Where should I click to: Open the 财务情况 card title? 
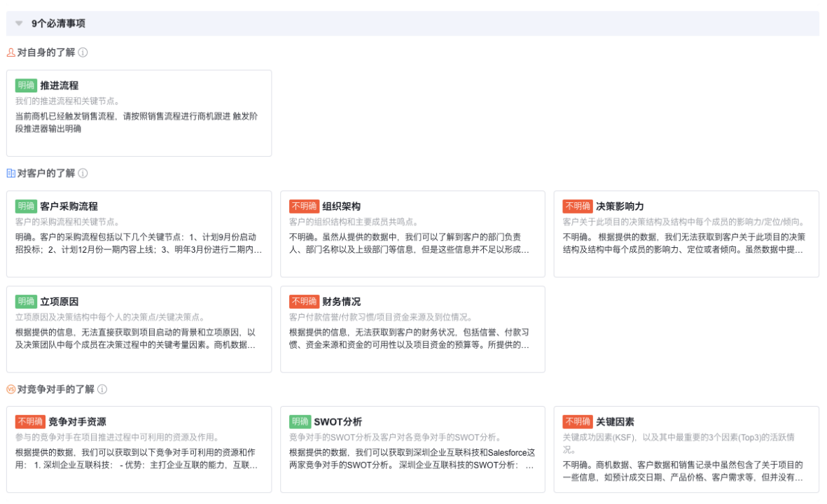(x=342, y=302)
